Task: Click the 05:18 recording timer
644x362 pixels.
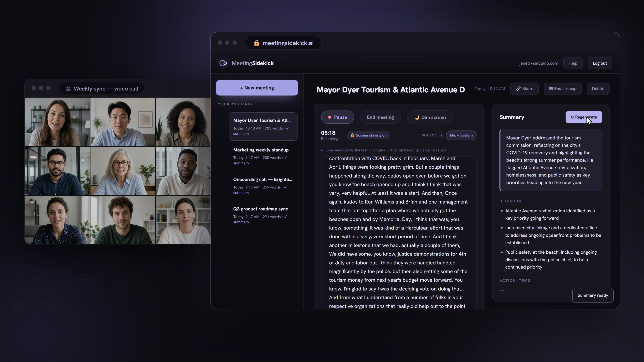Action: click(x=328, y=133)
